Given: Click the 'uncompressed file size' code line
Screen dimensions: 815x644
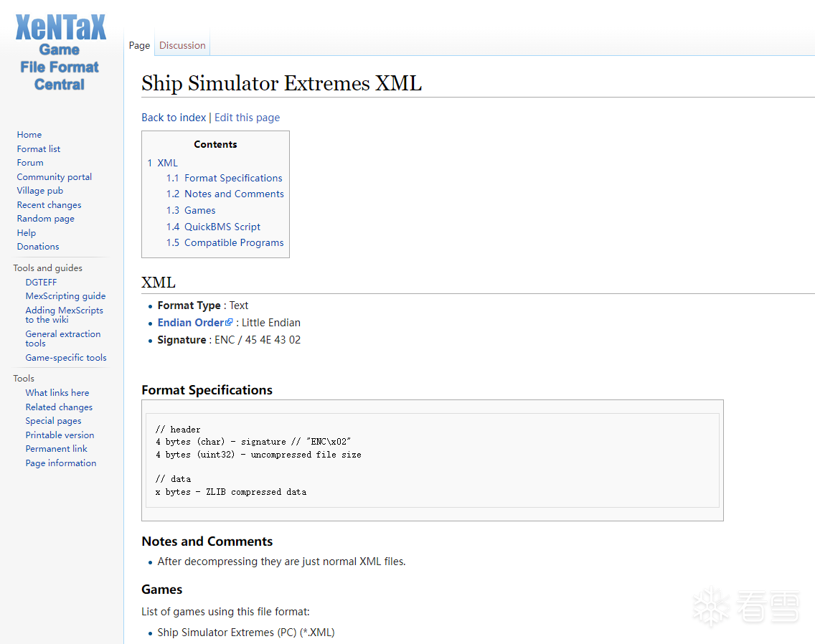Looking at the screenshot, I should (x=258, y=454).
